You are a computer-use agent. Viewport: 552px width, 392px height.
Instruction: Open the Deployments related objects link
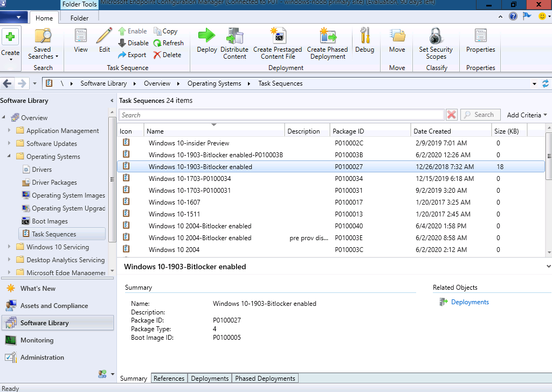pos(470,302)
